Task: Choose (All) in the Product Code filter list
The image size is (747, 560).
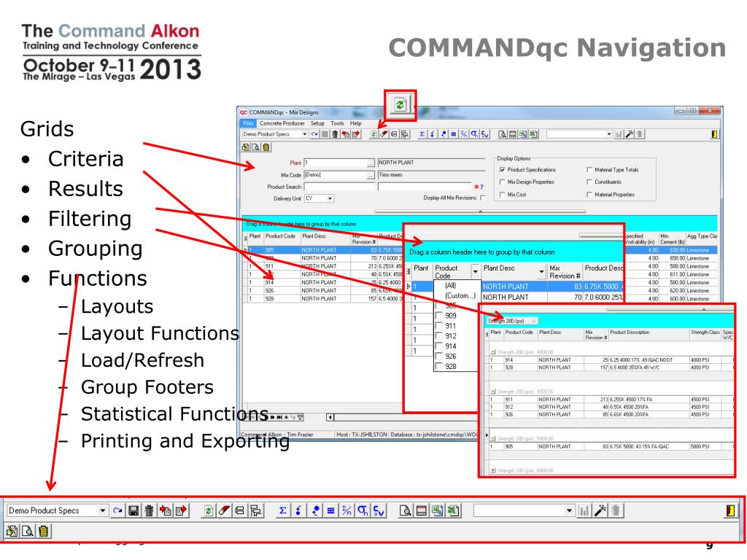Action: (x=450, y=286)
